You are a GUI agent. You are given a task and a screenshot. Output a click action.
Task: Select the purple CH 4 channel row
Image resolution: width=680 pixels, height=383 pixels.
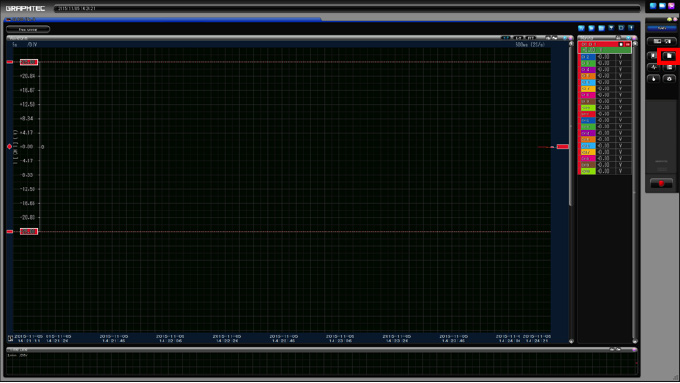pyautogui.click(x=605, y=69)
